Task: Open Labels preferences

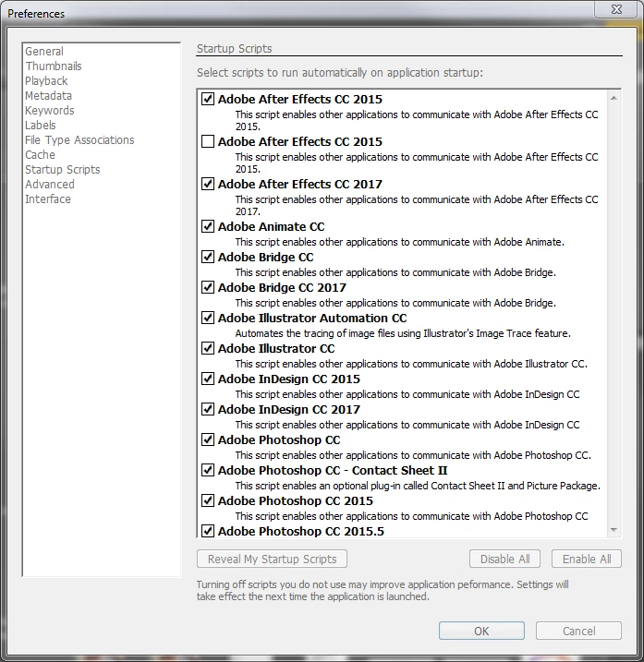Action: point(40,126)
